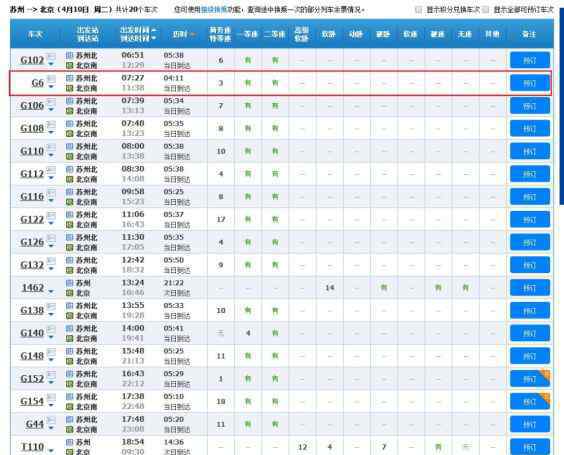Click the arrival station icon for G102 北京南
564x455 pixels.
[x=70, y=65]
